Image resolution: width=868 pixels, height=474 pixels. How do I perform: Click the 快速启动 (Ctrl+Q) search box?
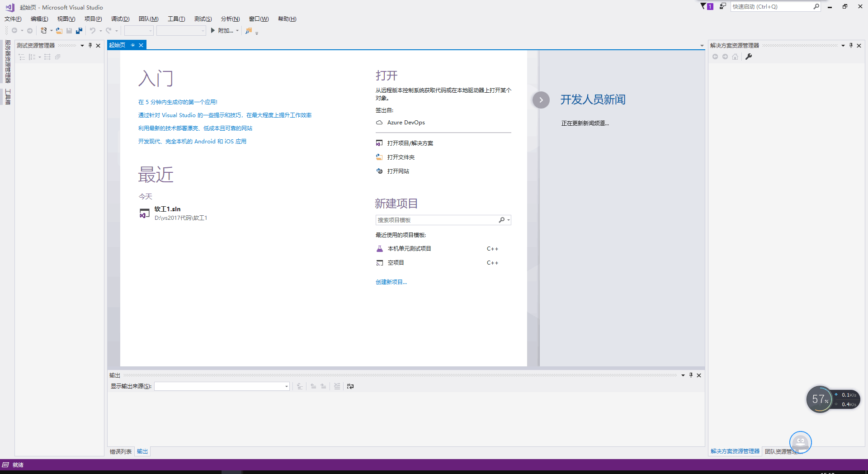(x=771, y=6)
